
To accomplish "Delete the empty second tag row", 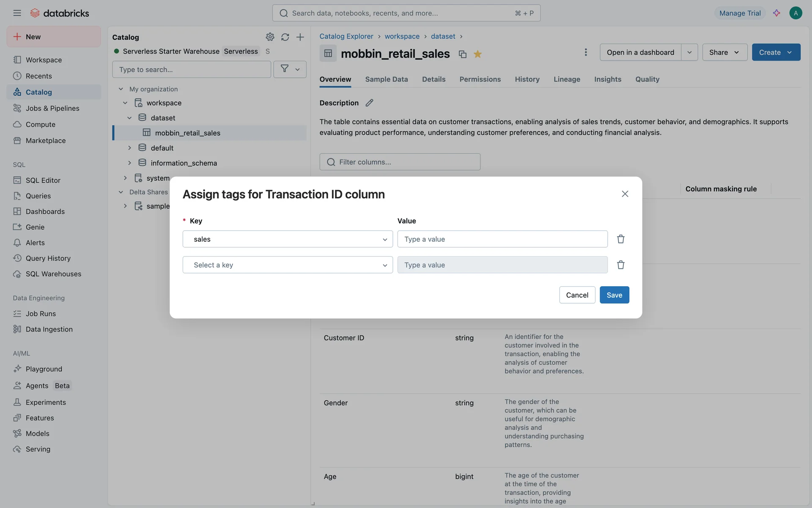I will click(620, 265).
